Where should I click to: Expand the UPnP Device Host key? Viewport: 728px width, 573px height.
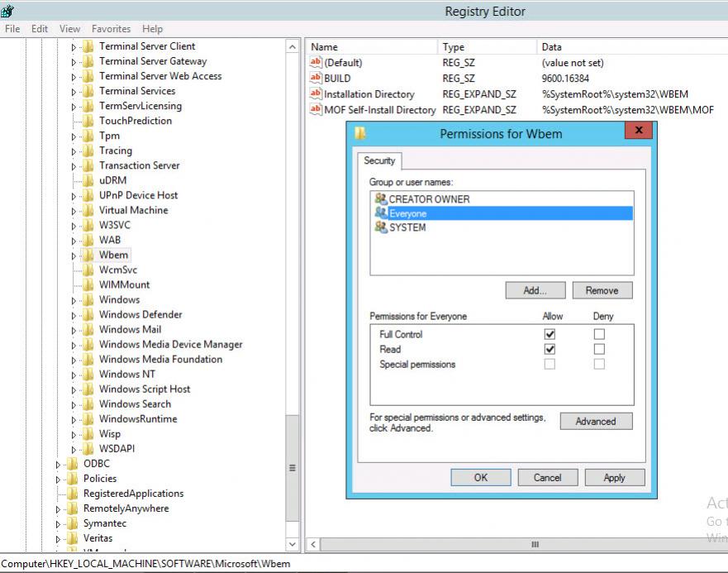point(74,196)
